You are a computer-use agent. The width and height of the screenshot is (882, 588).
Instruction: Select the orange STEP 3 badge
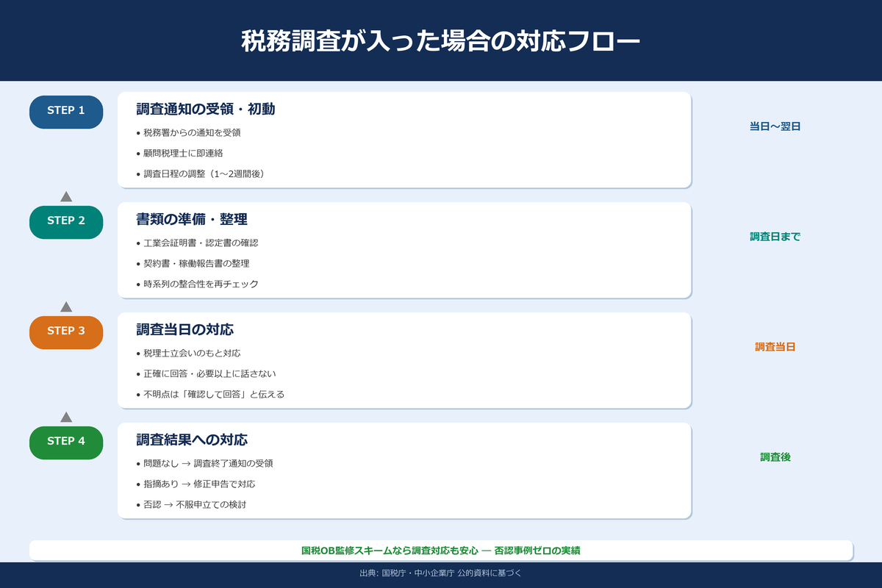(66, 332)
